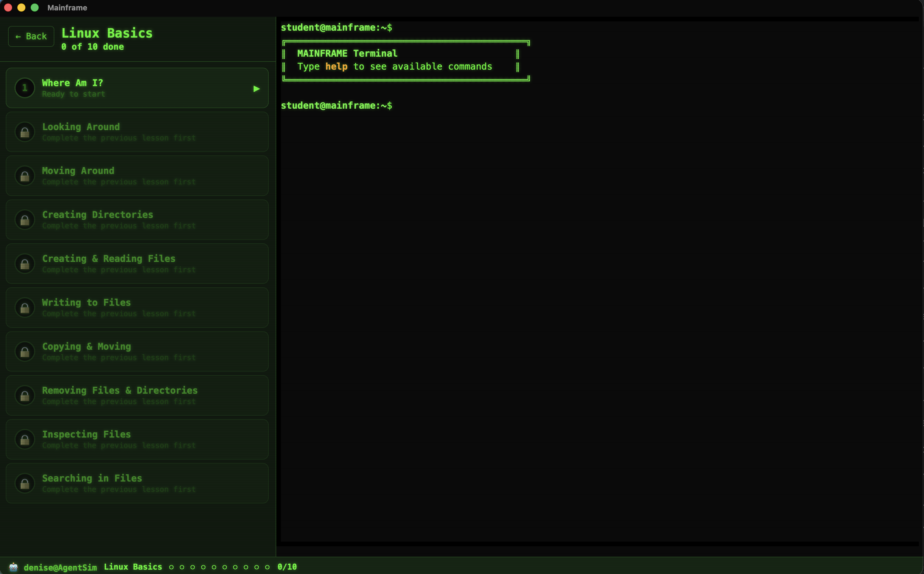This screenshot has height=574, width=924.
Task: Select the Removing Files & Directories lesson title
Action: (x=120, y=390)
